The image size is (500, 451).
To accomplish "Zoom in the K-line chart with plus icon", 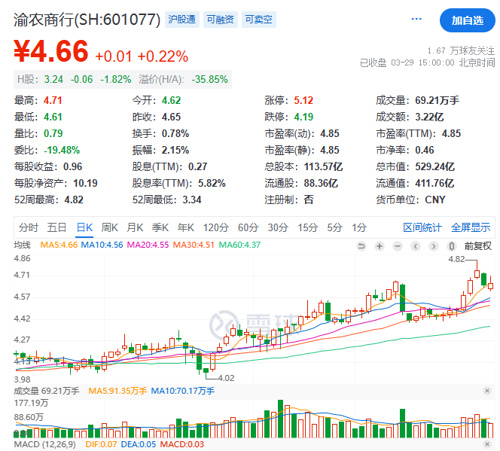I will pyautogui.click(x=379, y=246).
